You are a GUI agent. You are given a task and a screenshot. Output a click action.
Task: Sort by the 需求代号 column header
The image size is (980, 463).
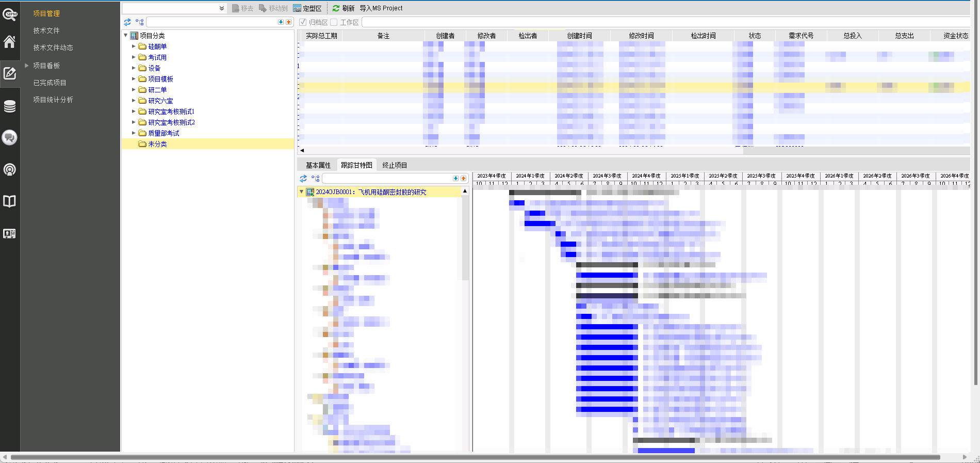801,36
